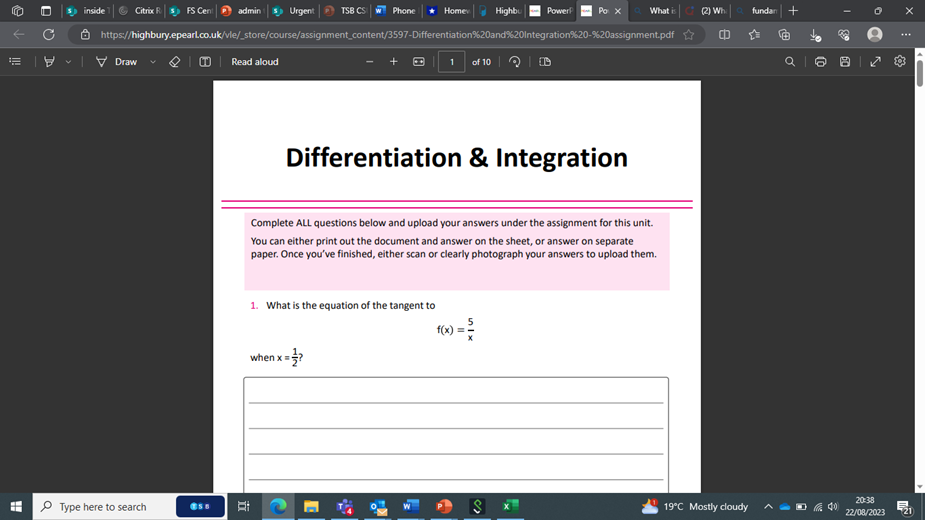The image size is (925, 520).
Task: Switch to the "Homew" tab
Action: click(448, 11)
